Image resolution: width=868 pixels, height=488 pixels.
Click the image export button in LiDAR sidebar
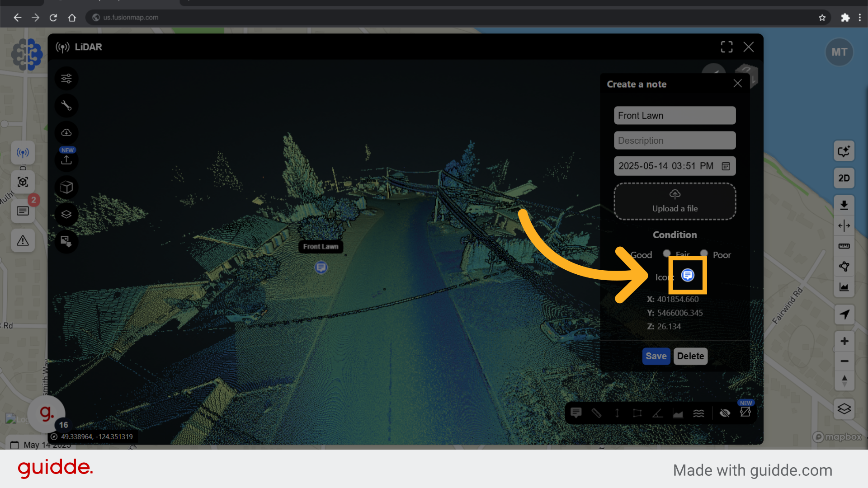66,241
